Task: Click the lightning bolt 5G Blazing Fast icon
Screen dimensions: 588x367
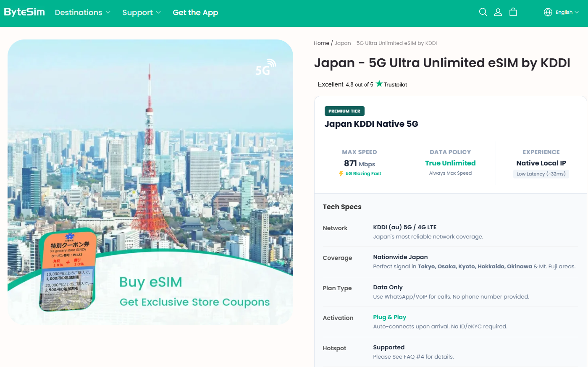Action: [x=341, y=174]
